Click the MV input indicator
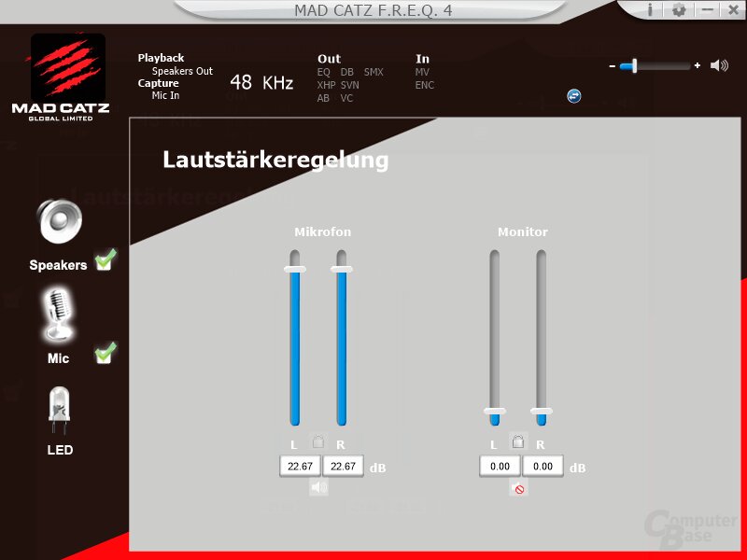The height and width of the screenshot is (560, 747). [x=422, y=72]
